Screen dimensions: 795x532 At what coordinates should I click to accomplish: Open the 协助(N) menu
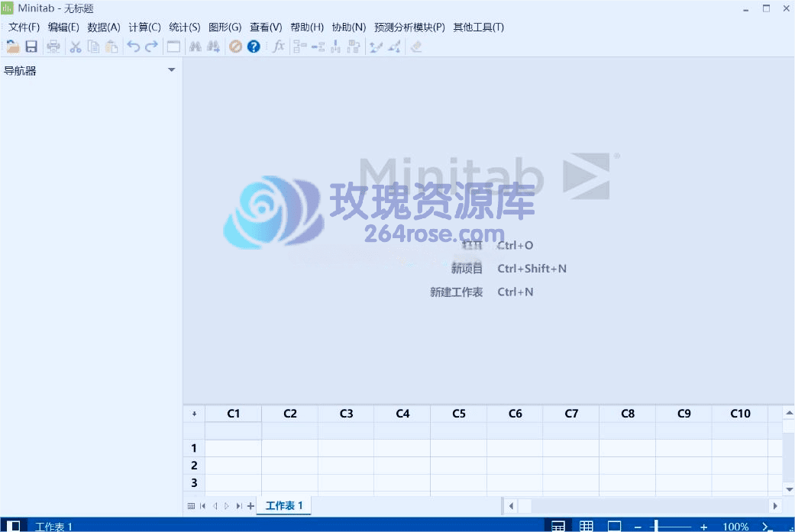[349, 27]
